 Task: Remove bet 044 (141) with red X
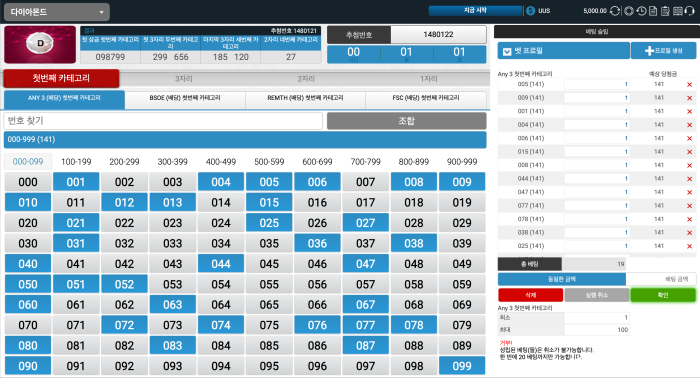(689, 179)
